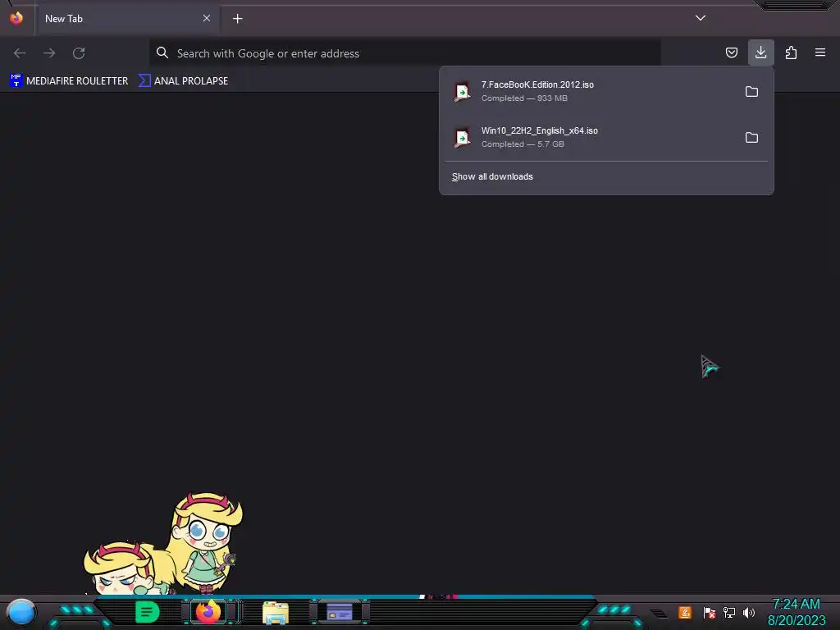The height and width of the screenshot is (630, 840).
Task: Open a new tab with plus button
Action: tap(237, 19)
